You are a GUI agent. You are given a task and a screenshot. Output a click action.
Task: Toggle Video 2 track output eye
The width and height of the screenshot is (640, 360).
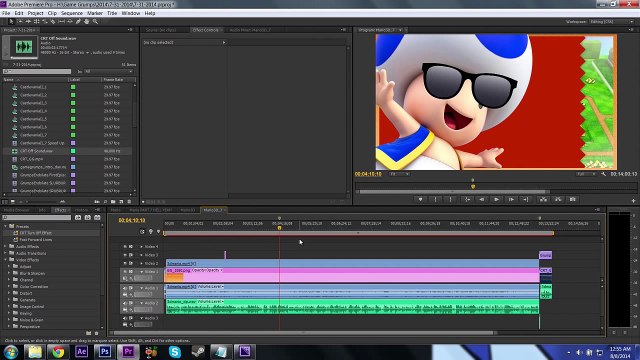(x=125, y=264)
